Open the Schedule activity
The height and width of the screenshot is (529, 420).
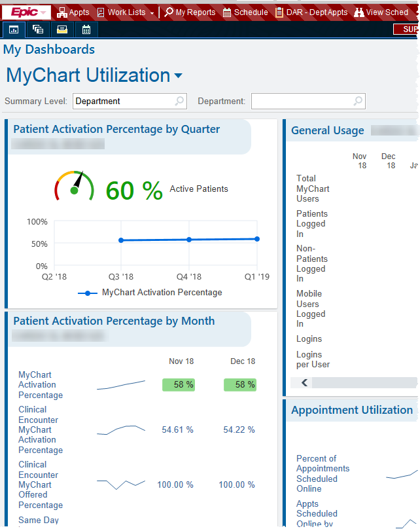pyautogui.click(x=245, y=12)
